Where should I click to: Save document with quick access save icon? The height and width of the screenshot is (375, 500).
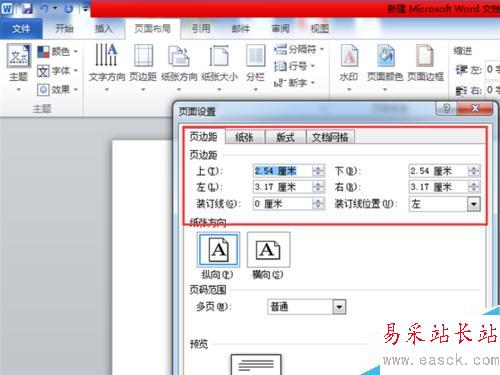(x=27, y=9)
